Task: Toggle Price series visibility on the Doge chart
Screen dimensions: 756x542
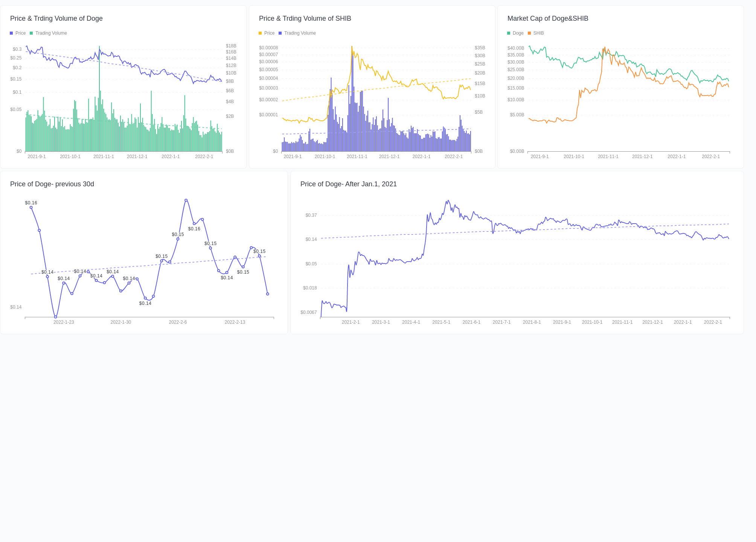Action: [x=18, y=33]
